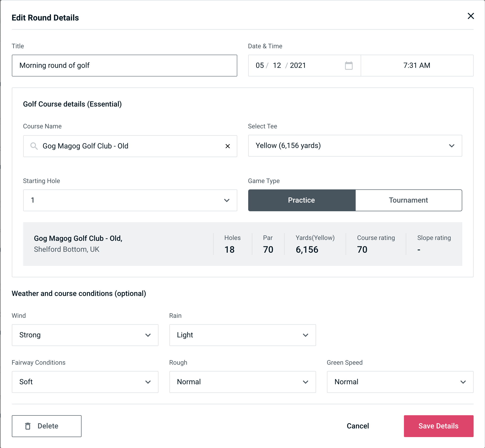Image resolution: width=485 pixels, height=448 pixels.
Task: Expand the Fairway Conditions dropdown
Action: [85, 382]
